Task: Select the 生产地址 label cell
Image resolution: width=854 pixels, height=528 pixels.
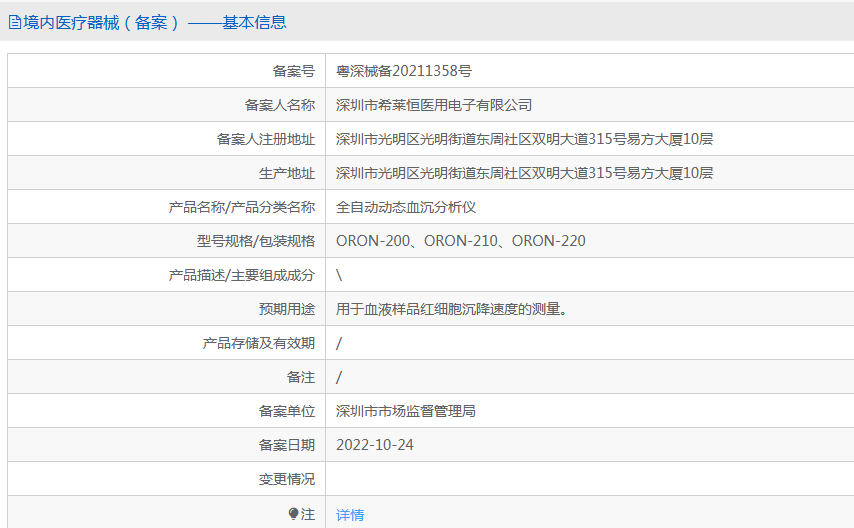Action: (167, 173)
